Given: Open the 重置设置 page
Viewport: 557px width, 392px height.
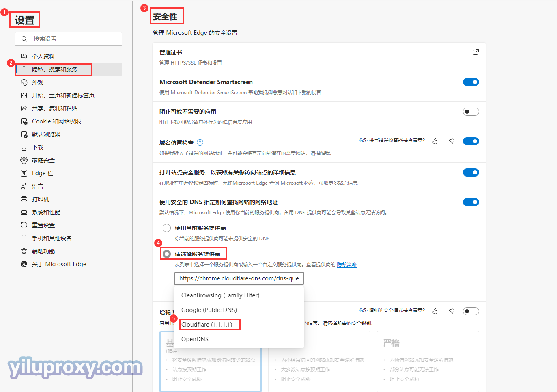Looking at the screenshot, I should tap(69, 225).
